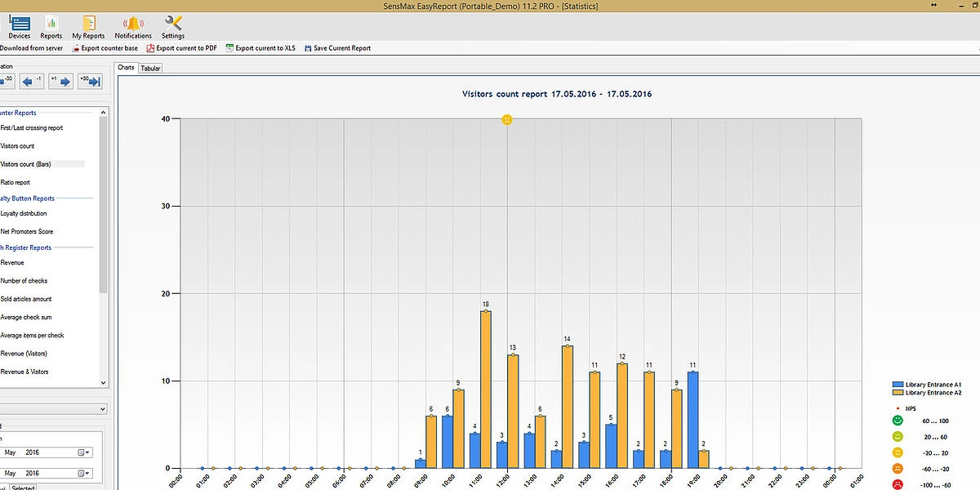Select the Visitors count report
980x490 pixels.
[x=17, y=146]
